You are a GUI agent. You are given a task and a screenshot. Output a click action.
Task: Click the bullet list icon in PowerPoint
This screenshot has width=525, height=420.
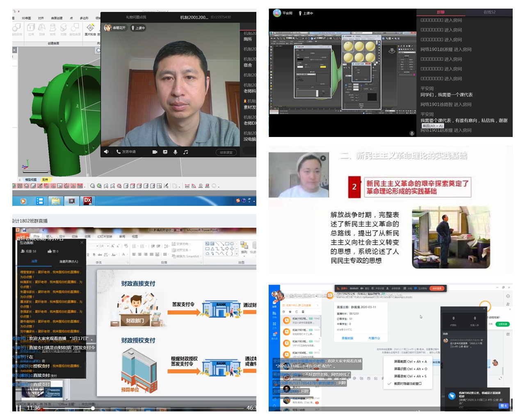134,246
